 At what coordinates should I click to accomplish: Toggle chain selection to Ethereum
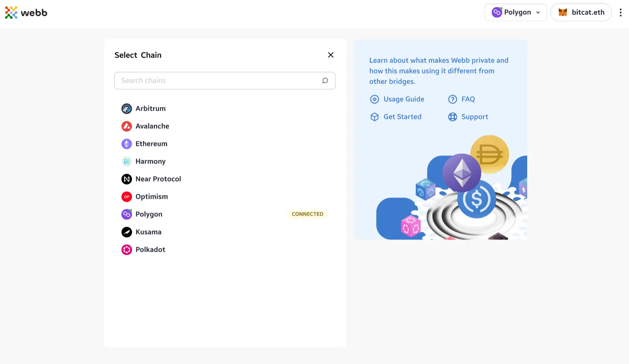(151, 143)
